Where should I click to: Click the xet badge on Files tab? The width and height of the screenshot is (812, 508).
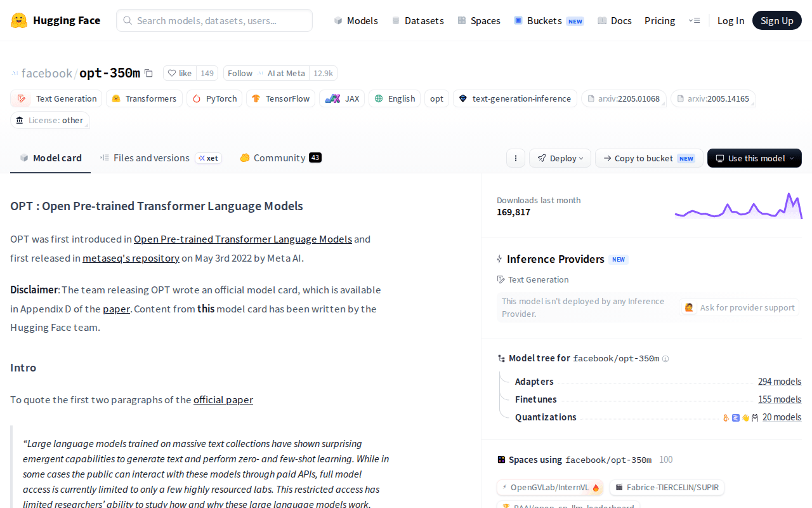pos(208,158)
